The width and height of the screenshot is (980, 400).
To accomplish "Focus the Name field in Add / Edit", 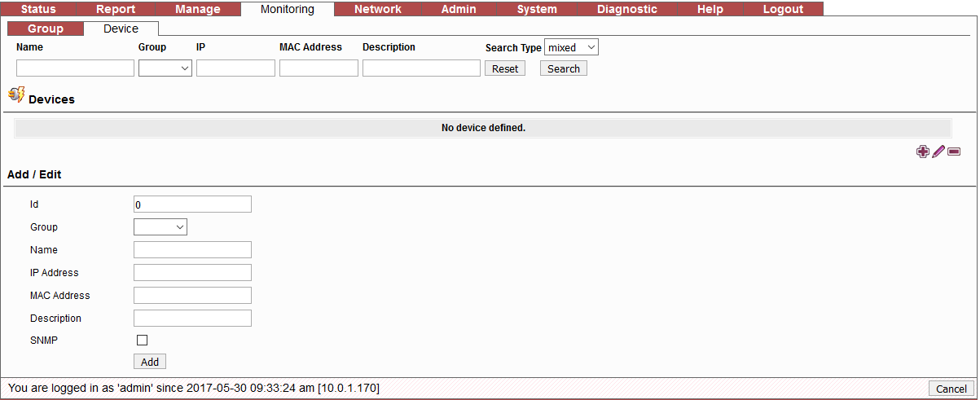I will click(x=192, y=250).
